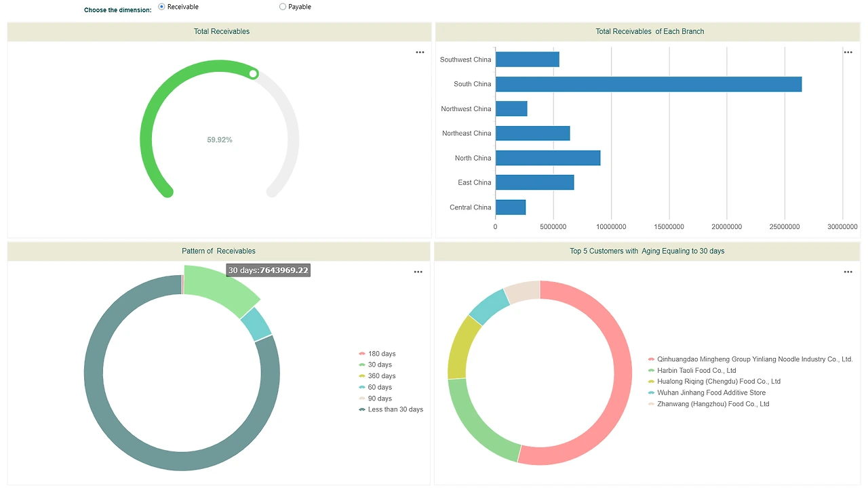
Task: Toggle Harbin Taoli Food Co. legend entry
Action: coord(692,371)
